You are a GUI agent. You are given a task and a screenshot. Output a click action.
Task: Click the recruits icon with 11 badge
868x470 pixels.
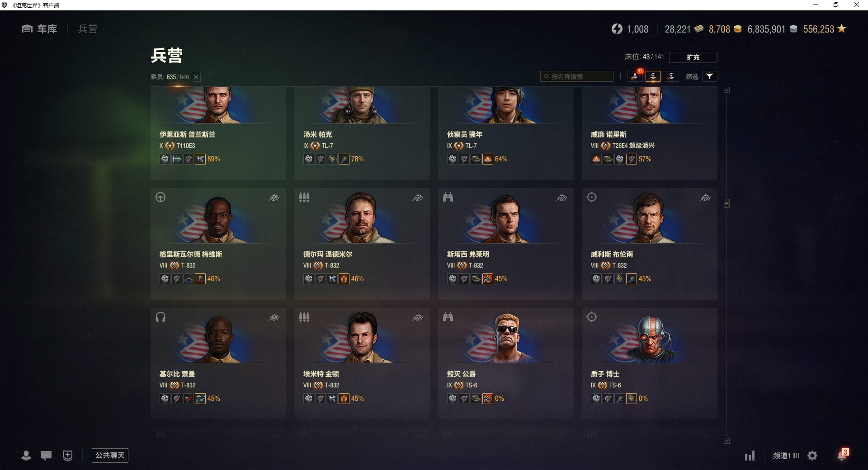[x=635, y=76]
